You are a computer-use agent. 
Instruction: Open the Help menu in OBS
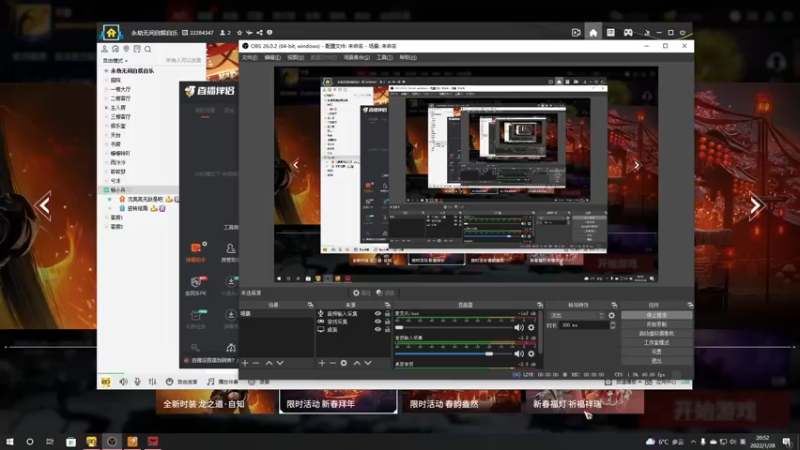point(408,58)
